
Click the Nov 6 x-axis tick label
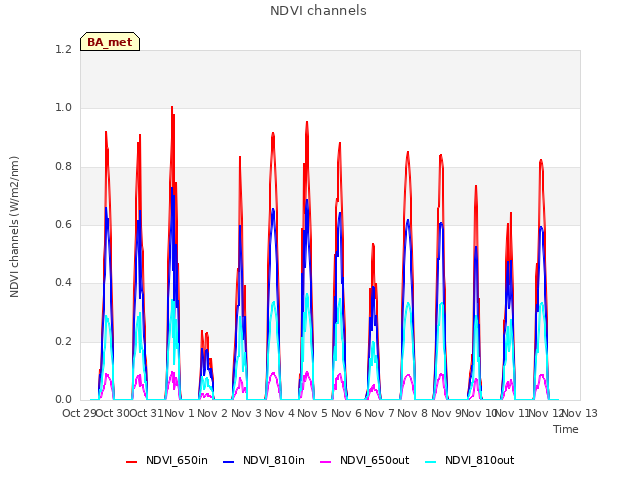pos(346,413)
